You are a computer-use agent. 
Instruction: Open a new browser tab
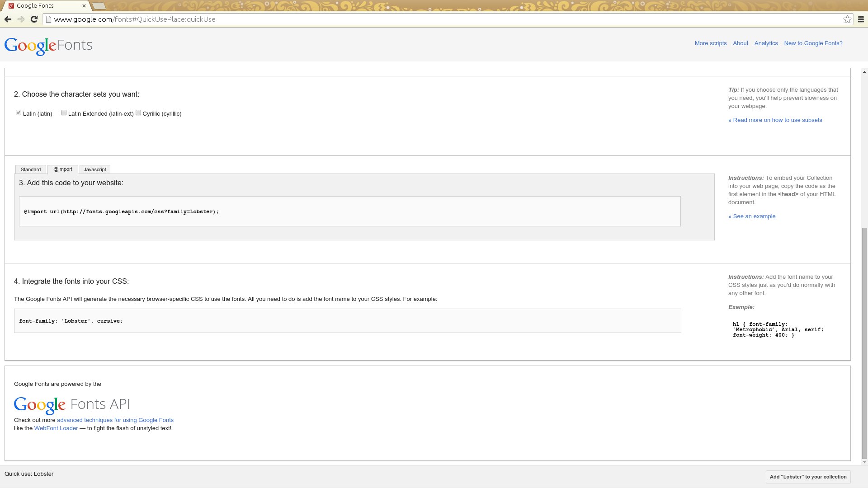pos(99,6)
